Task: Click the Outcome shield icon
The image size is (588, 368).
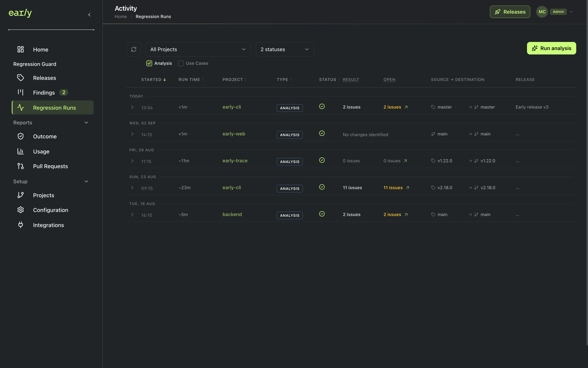Action: pos(21,136)
